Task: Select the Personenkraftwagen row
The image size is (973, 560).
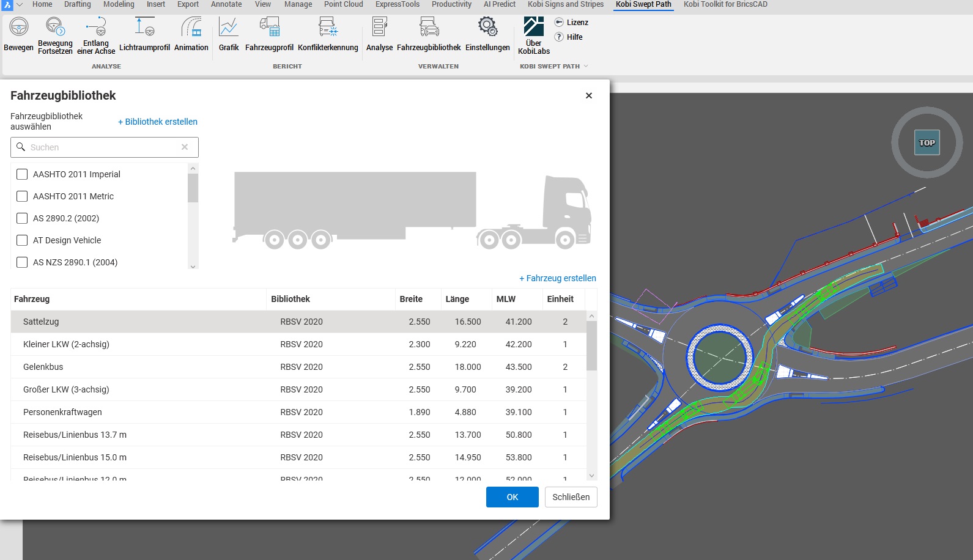Action: point(298,412)
